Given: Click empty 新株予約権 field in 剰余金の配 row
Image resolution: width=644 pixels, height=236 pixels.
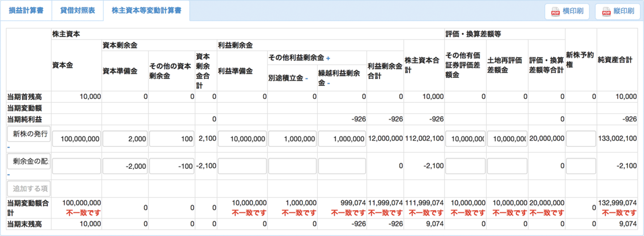Looking at the screenshot, I should click(x=581, y=166).
